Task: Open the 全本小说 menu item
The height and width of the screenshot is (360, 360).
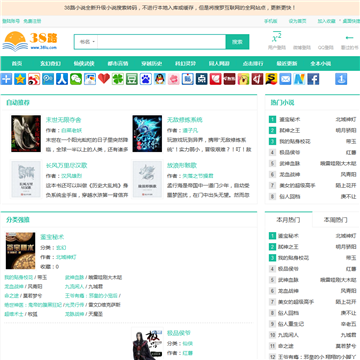Action: (320, 64)
